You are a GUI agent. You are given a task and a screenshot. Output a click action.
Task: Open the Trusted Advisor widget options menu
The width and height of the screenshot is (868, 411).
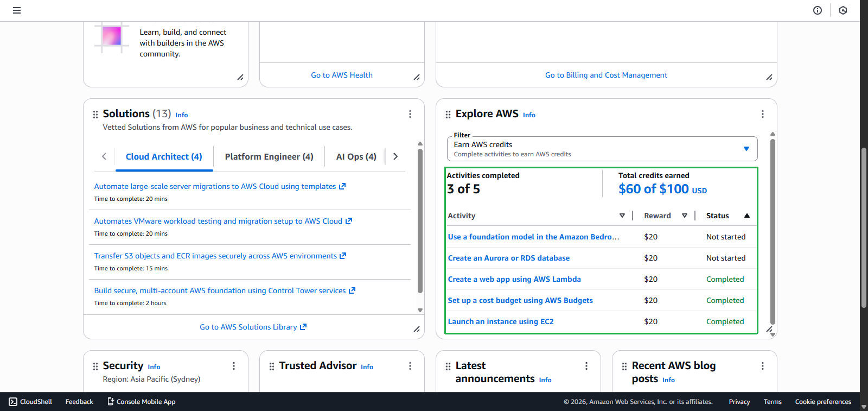tap(410, 366)
